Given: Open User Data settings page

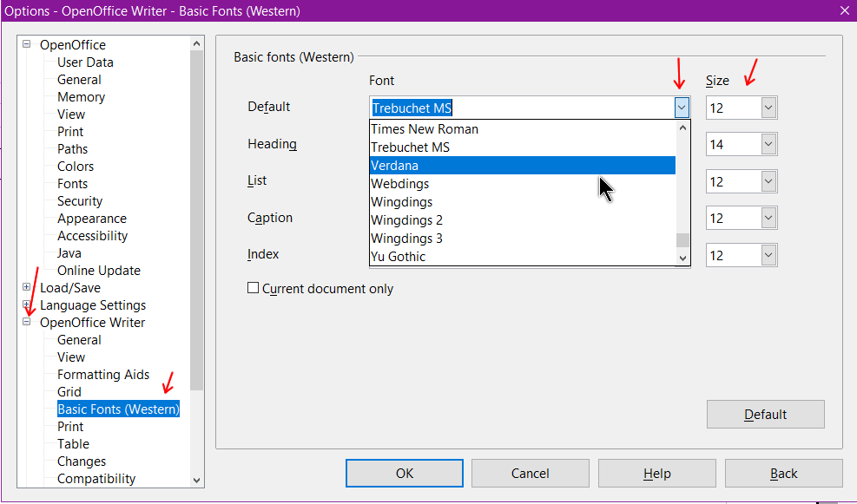Looking at the screenshot, I should coord(85,62).
